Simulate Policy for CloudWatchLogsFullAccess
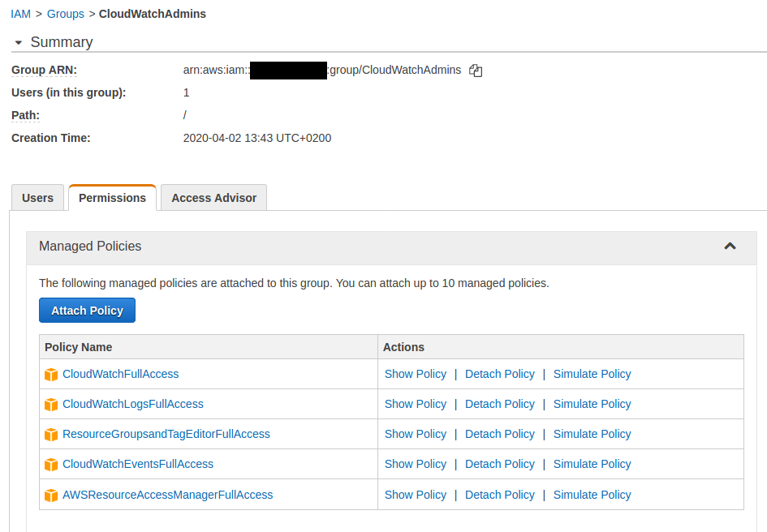767x532 pixels. coord(592,404)
